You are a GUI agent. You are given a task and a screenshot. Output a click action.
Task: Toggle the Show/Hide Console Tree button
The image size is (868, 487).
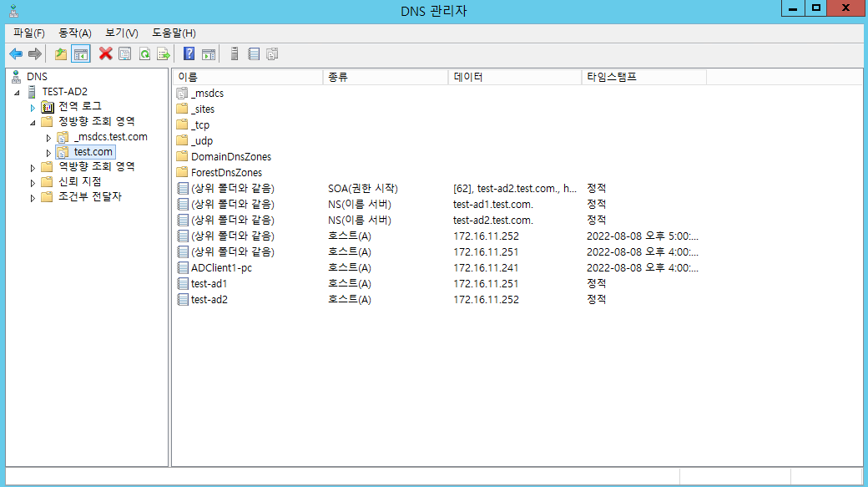[81, 53]
